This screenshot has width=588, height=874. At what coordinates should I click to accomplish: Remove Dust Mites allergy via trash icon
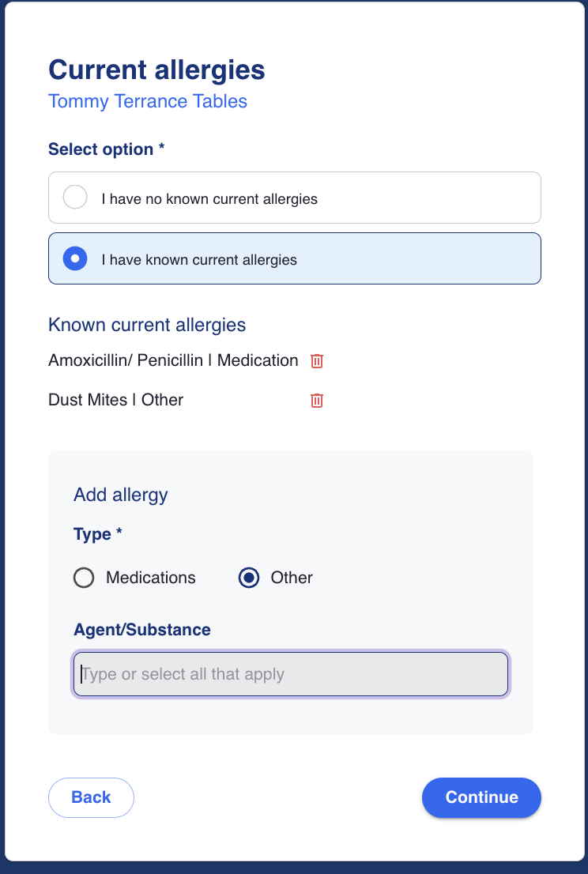[317, 401]
